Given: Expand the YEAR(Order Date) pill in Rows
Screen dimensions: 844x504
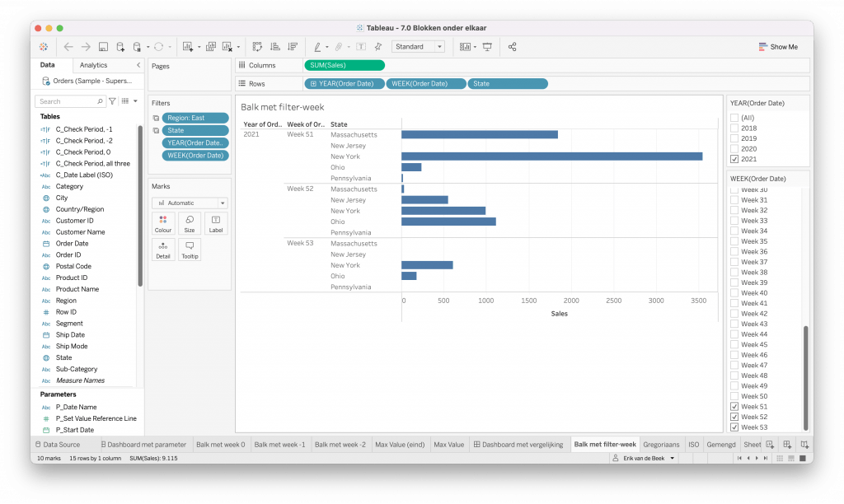Looking at the screenshot, I should (313, 83).
